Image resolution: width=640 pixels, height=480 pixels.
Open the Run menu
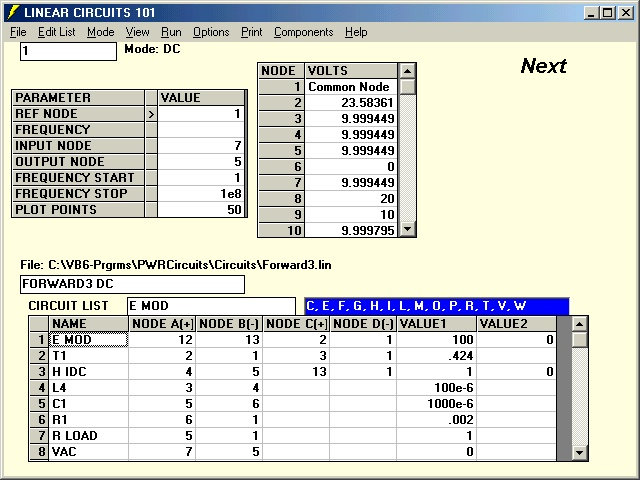click(171, 32)
